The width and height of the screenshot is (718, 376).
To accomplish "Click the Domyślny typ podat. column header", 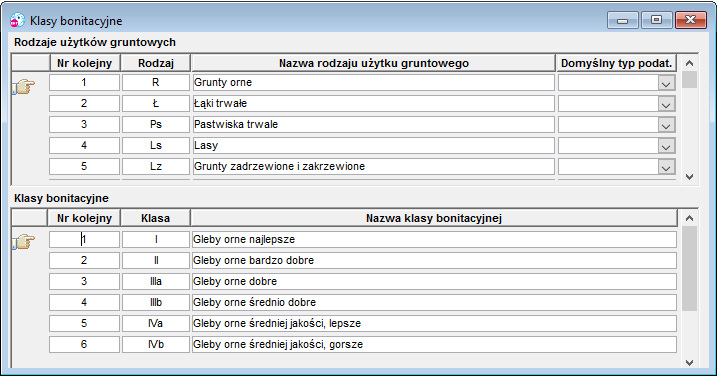I will [616, 63].
